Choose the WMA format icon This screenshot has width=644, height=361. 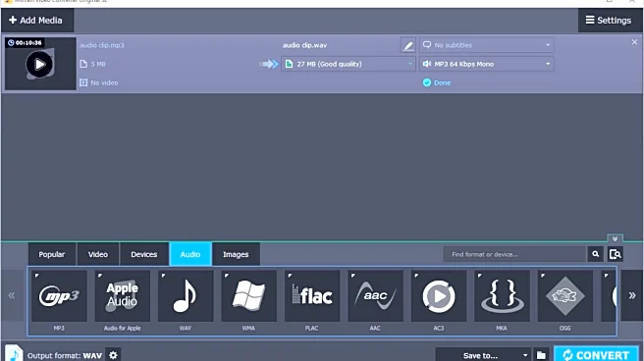click(248, 296)
